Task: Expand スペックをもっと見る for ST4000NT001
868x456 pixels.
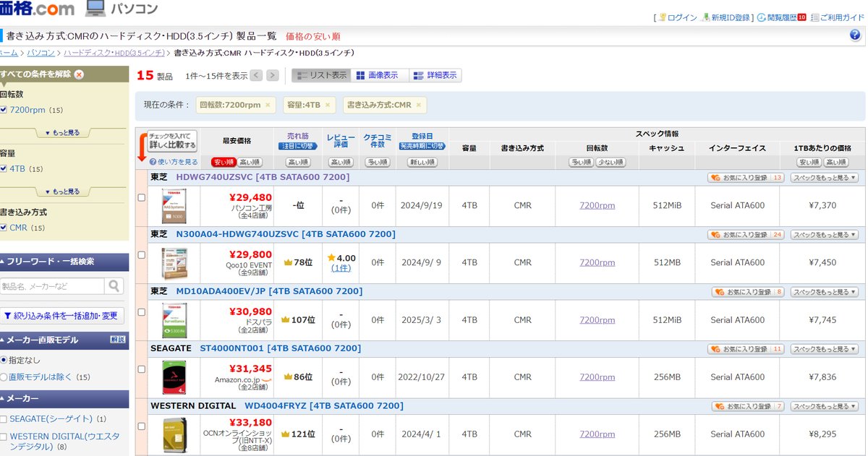Action: [824, 349]
